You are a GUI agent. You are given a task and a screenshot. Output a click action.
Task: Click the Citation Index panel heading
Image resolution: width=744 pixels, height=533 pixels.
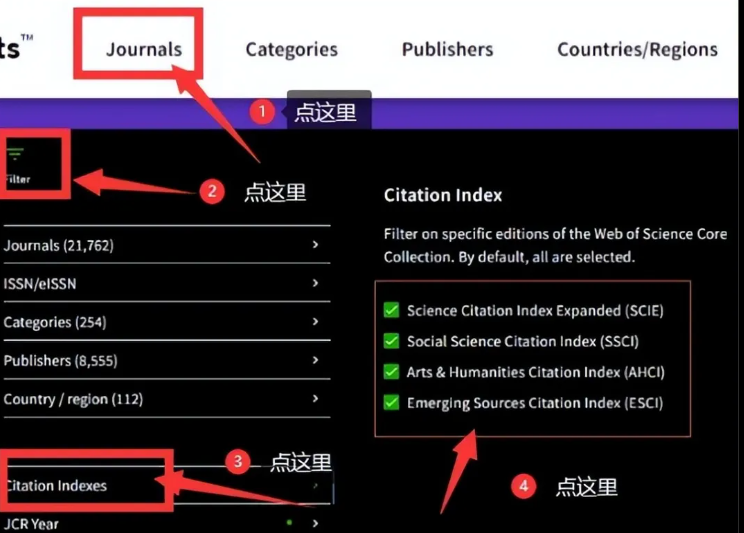tap(443, 195)
